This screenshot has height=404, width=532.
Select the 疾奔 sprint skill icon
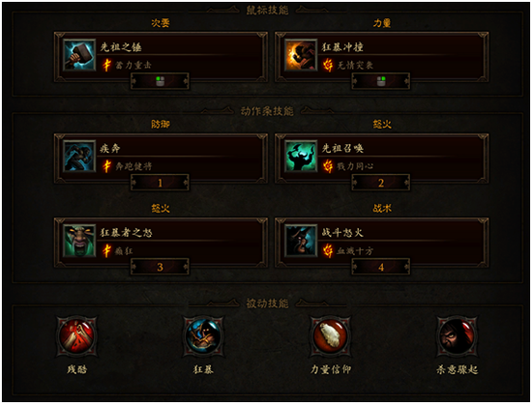click(x=79, y=156)
